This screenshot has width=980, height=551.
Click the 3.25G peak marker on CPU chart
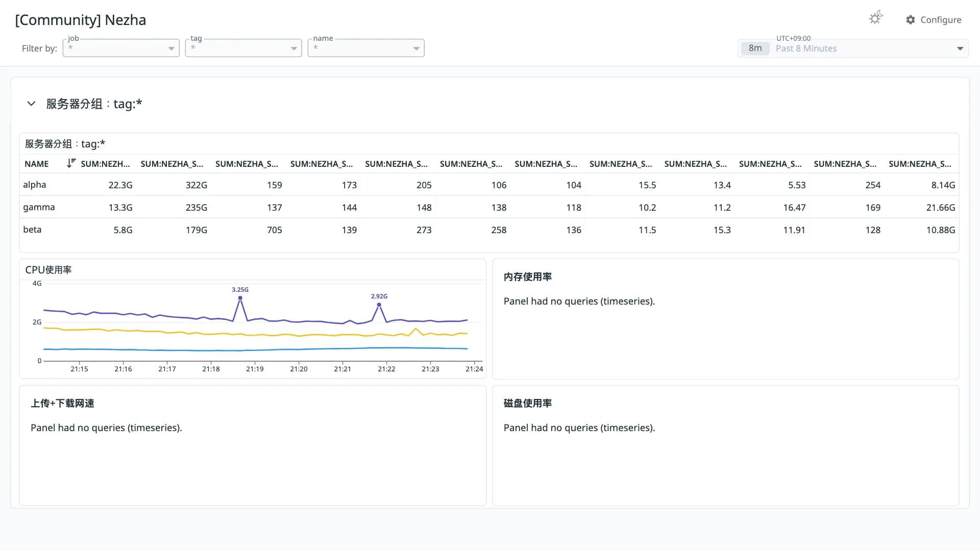click(240, 298)
